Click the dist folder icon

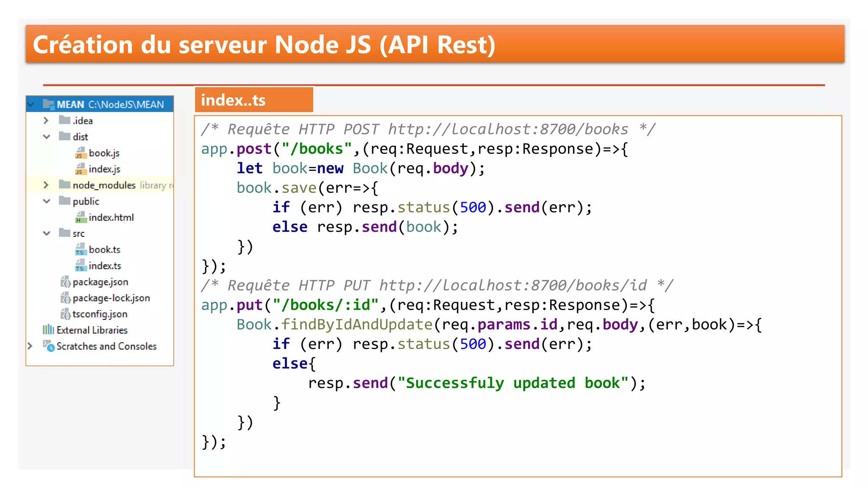tap(64, 136)
